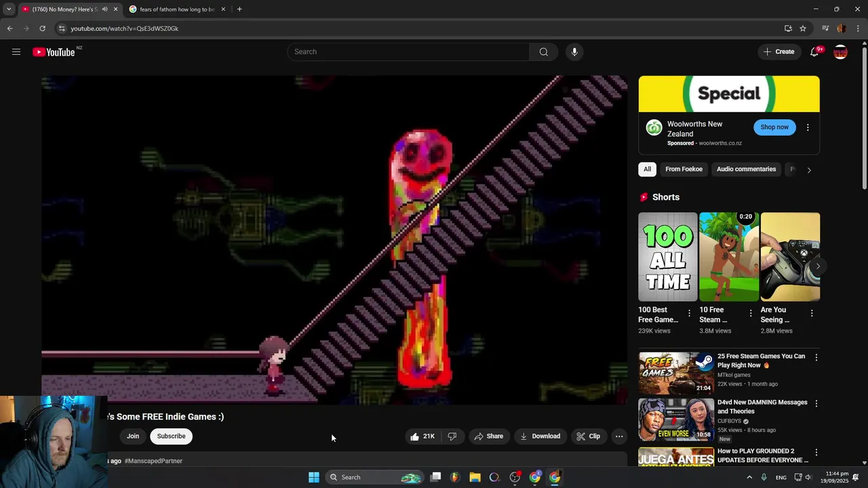This screenshot has height=488, width=868.
Task: Open the YouTube hamburger guide menu
Action: tap(16, 52)
